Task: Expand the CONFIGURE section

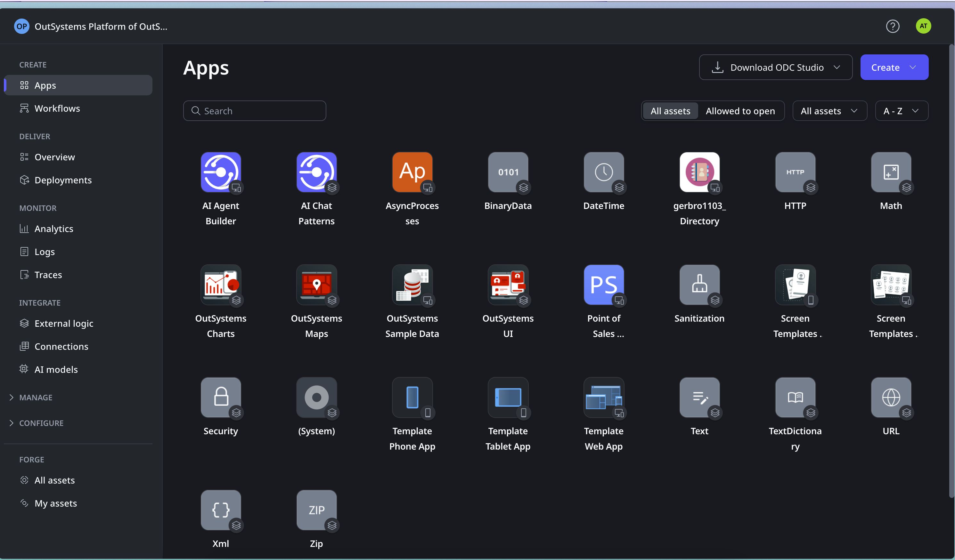Action: pyautogui.click(x=37, y=423)
